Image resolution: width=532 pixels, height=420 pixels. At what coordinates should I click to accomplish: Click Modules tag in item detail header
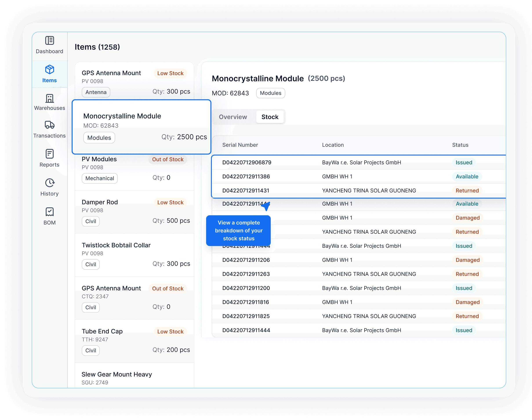pyautogui.click(x=270, y=93)
